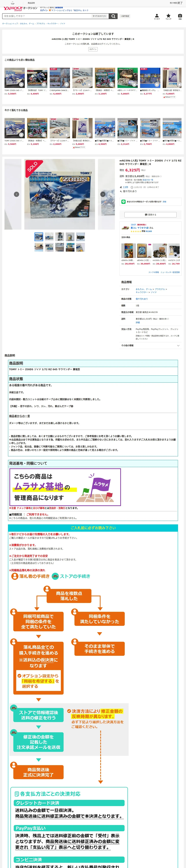Click the ログイン button under the ended-auction notice

pyautogui.click(x=93, y=49)
